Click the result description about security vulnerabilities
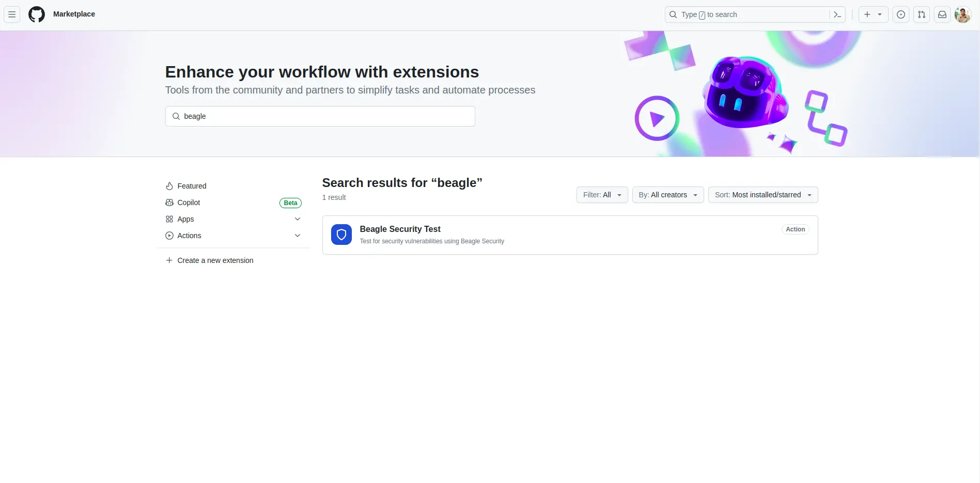 432,241
